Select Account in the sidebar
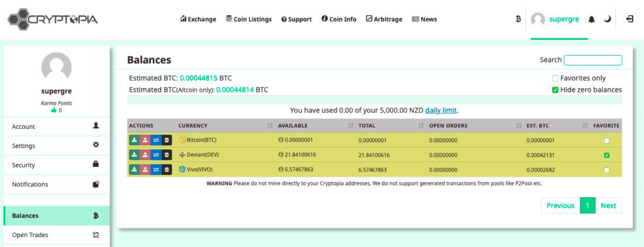The width and height of the screenshot is (644, 247). pos(57,127)
